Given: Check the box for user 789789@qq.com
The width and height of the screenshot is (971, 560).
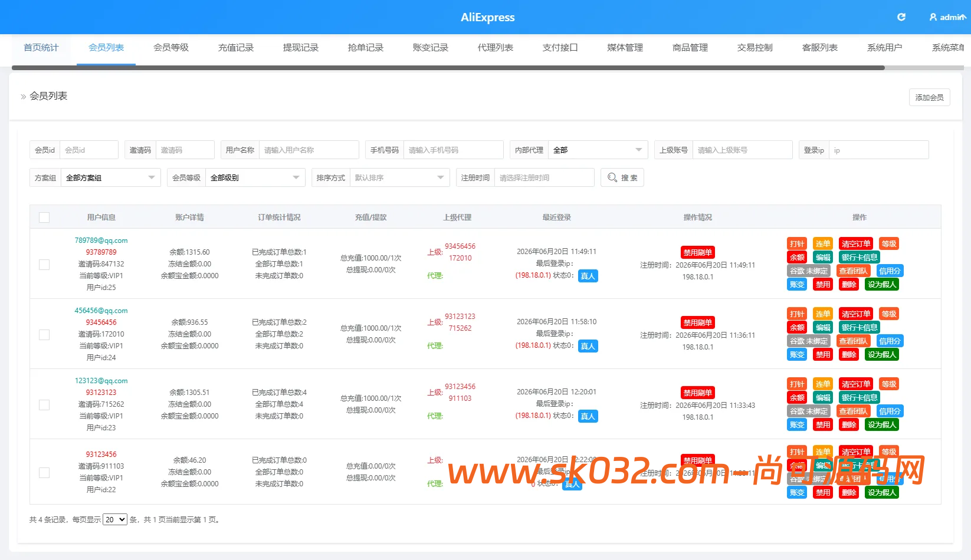Looking at the screenshot, I should pos(44,265).
